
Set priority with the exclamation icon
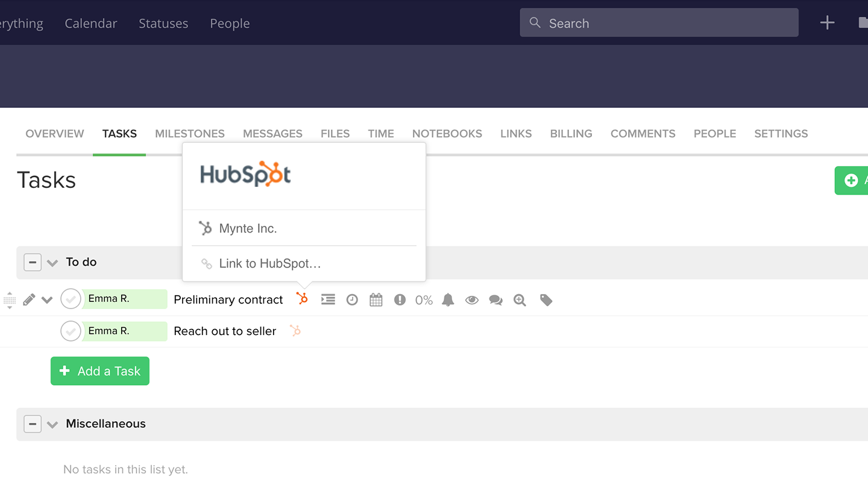click(400, 299)
